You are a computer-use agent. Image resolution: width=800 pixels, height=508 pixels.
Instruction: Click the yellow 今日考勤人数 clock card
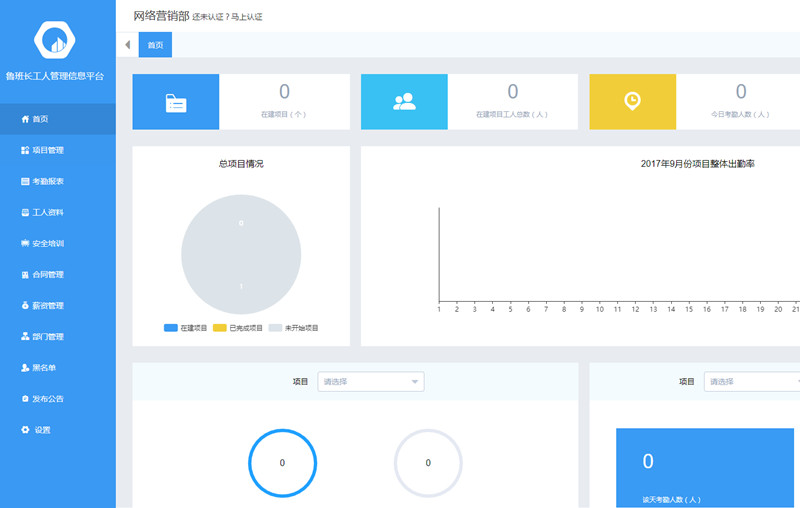pos(633,102)
